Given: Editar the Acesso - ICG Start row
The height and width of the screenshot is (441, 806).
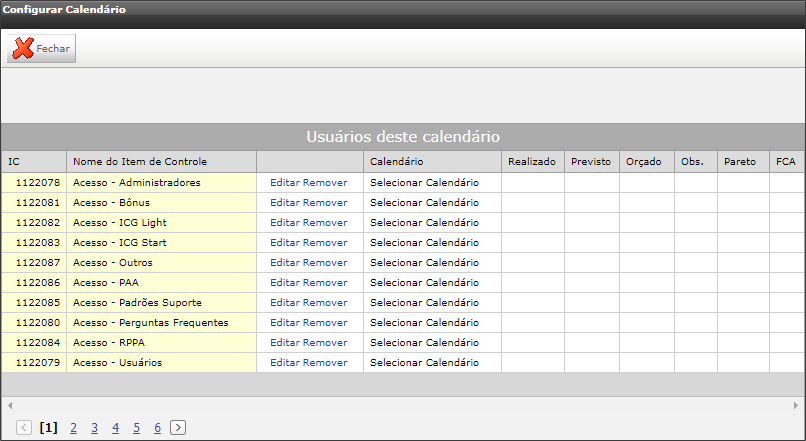Looking at the screenshot, I should pos(285,243).
